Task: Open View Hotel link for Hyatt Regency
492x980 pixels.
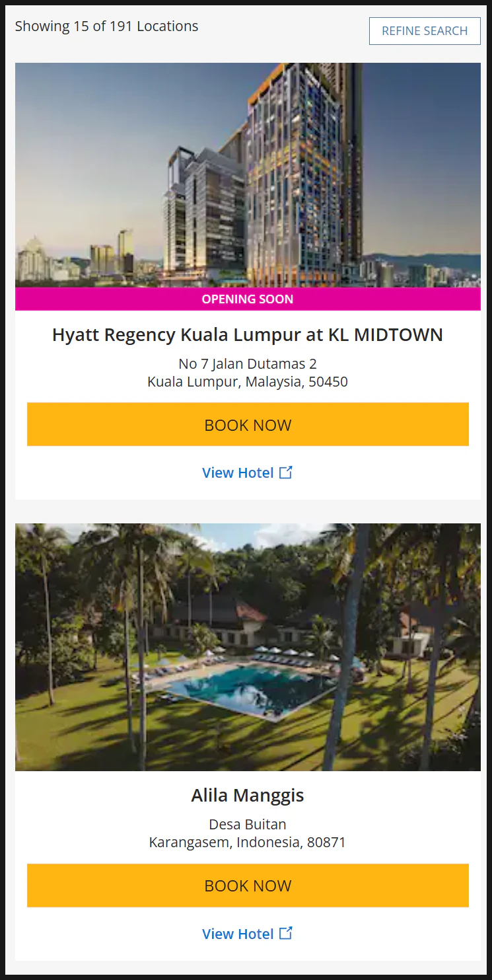Action: 238,472
